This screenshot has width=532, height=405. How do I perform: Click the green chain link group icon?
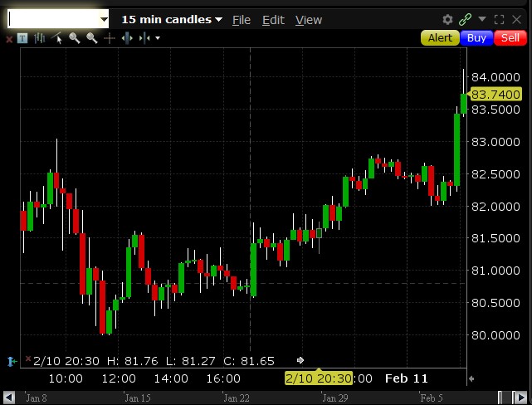click(x=465, y=20)
